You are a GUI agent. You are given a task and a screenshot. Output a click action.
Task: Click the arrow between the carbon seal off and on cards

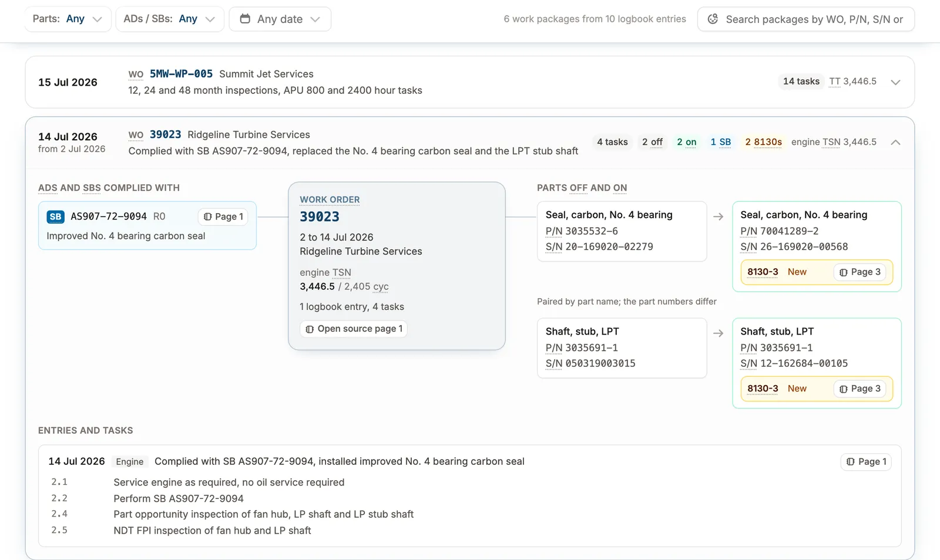(x=718, y=217)
